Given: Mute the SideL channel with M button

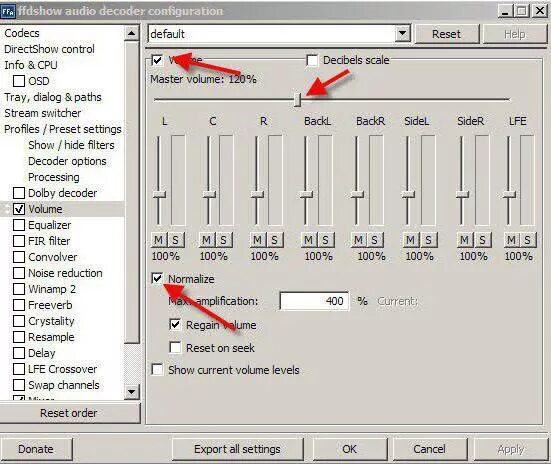Looking at the screenshot, I should (410, 240).
